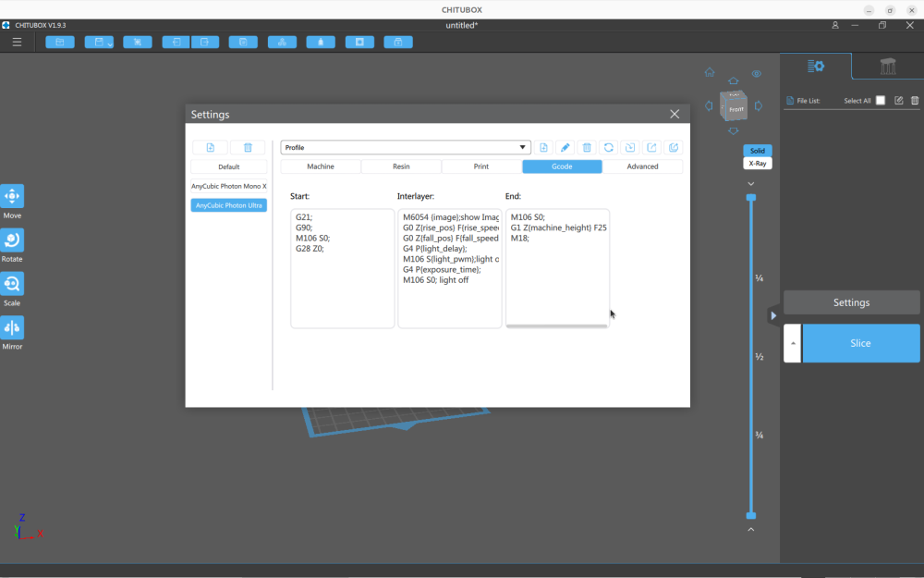Select AnyCubic Photon Ultra printer
924x578 pixels.
(x=228, y=205)
